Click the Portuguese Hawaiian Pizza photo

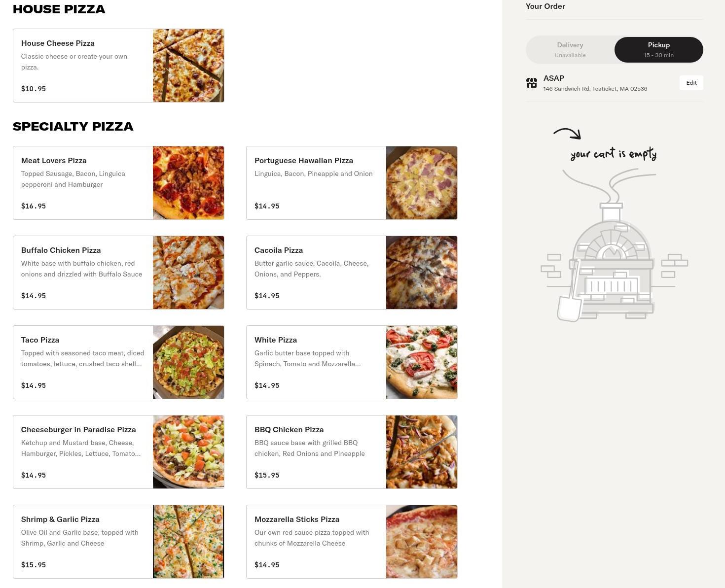pyautogui.click(x=422, y=183)
